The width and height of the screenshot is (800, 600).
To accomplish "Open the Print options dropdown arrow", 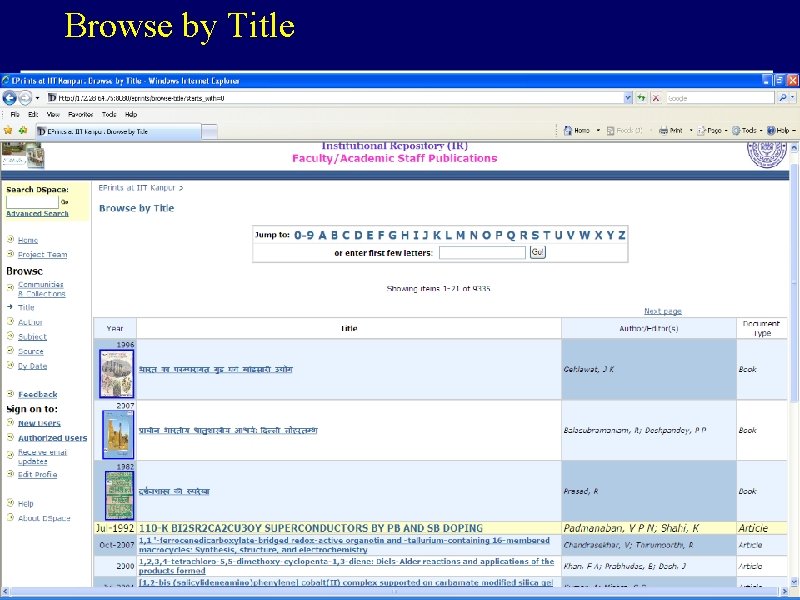I will coord(691,131).
